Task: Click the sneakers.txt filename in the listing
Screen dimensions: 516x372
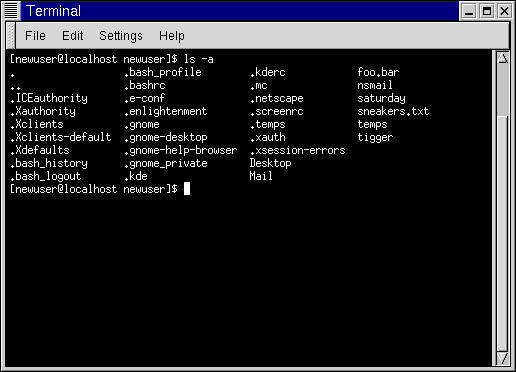Action: [393, 111]
